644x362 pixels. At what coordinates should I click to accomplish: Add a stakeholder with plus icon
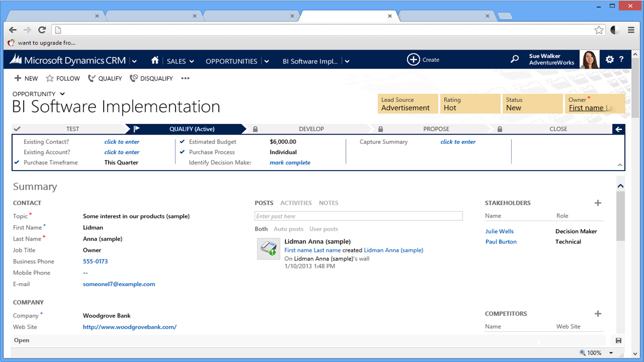(598, 203)
